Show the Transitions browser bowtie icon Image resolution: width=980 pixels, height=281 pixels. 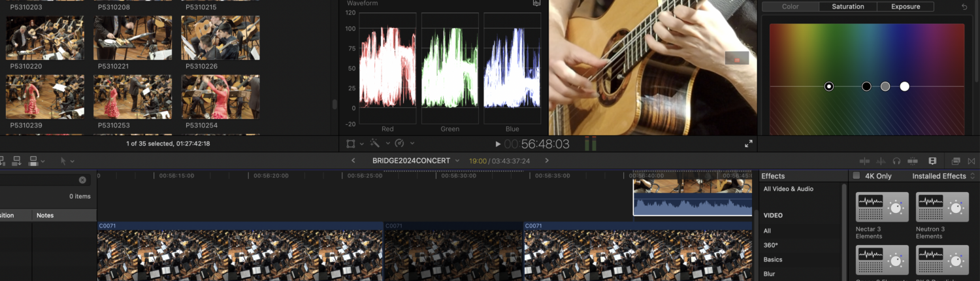972,161
